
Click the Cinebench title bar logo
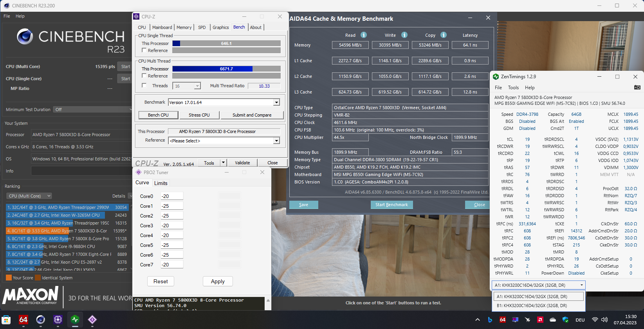pyautogui.click(x=6, y=5)
